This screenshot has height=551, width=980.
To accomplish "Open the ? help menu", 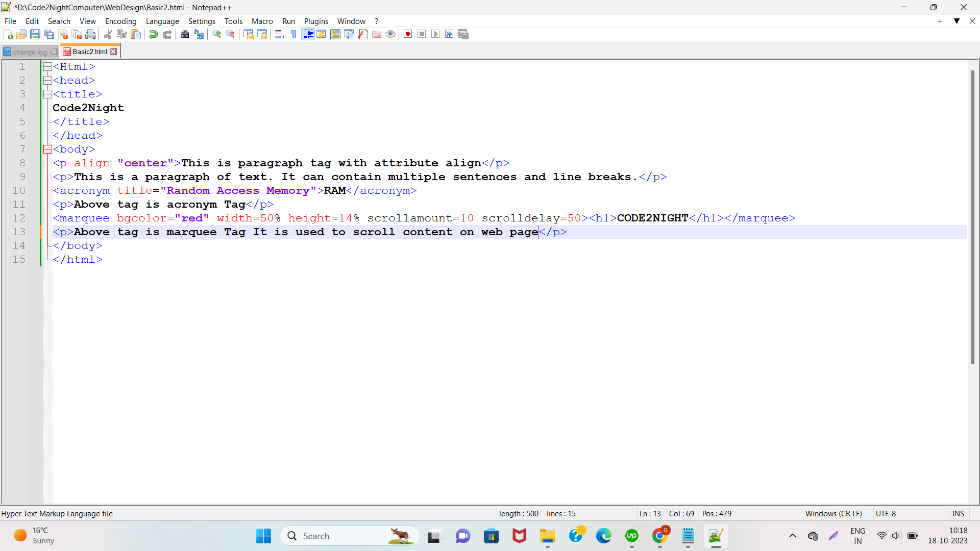I will click(377, 21).
